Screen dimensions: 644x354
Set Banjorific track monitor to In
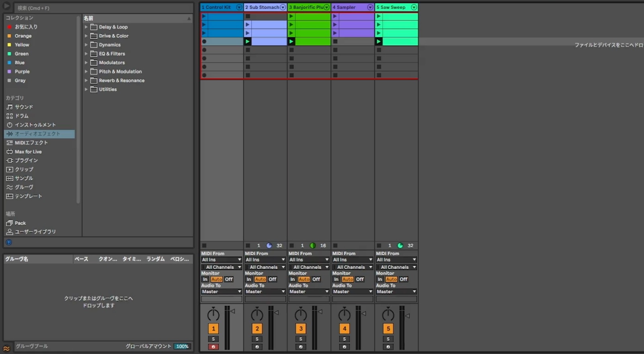click(x=293, y=279)
